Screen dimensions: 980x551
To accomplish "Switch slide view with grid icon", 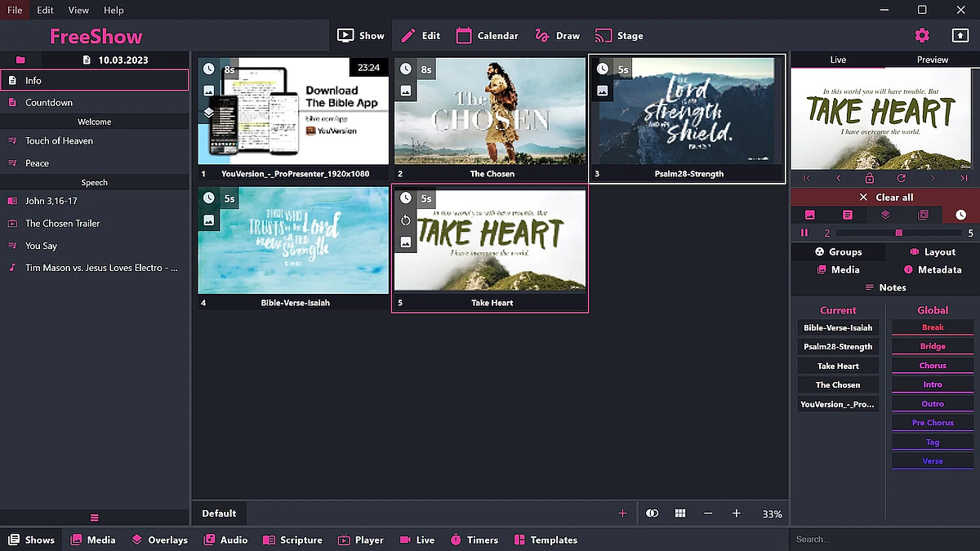I will click(679, 513).
